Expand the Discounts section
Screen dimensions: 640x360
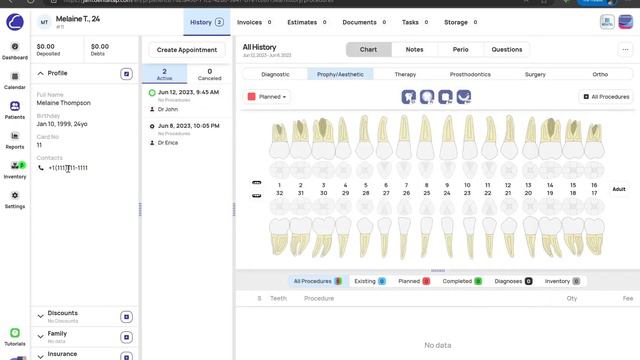pyautogui.click(x=40, y=316)
